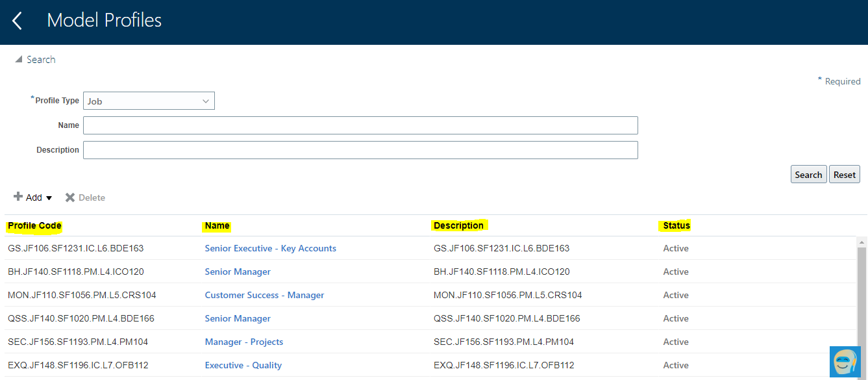The height and width of the screenshot is (380, 868).
Task: Open the first Senior Manager profile link
Action: coord(238,272)
